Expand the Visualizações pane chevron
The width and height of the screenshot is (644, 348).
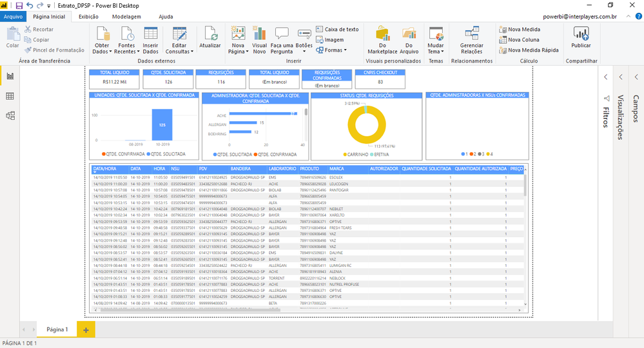621,77
